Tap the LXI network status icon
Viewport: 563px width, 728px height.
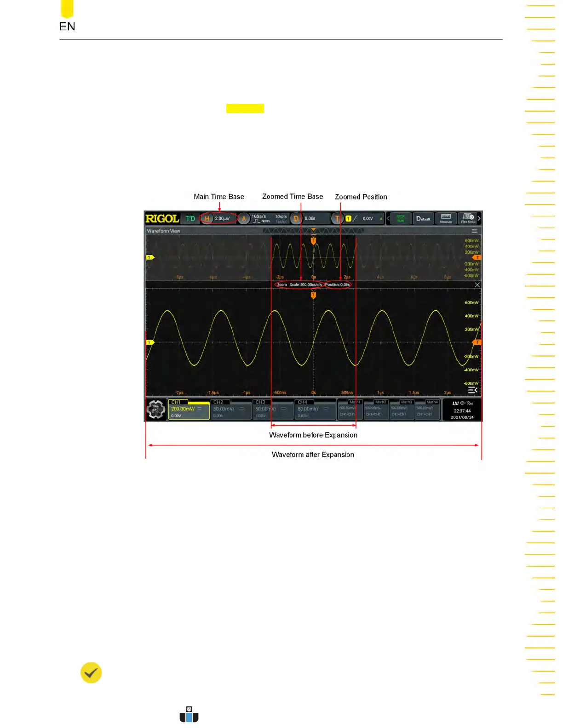point(455,404)
